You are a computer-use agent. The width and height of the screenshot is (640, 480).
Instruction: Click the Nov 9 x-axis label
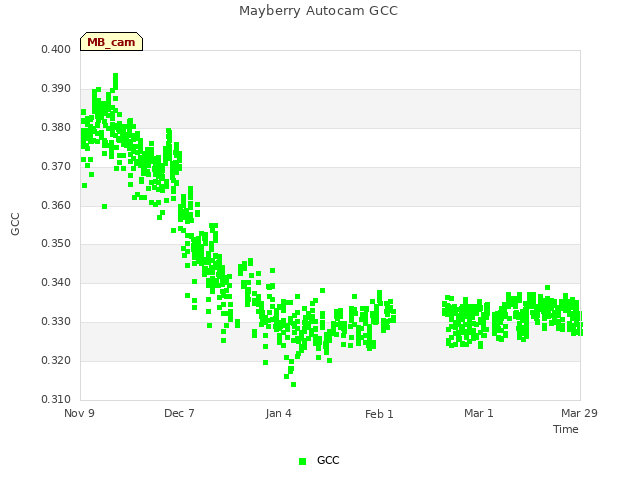tap(79, 413)
